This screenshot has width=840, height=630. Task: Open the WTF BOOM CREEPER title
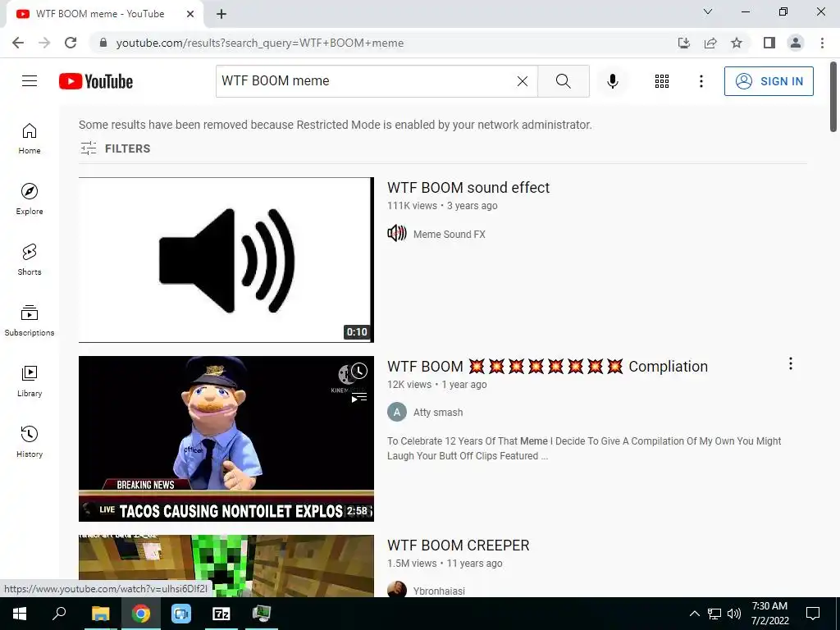pyautogui.click(x=458, y=546)
